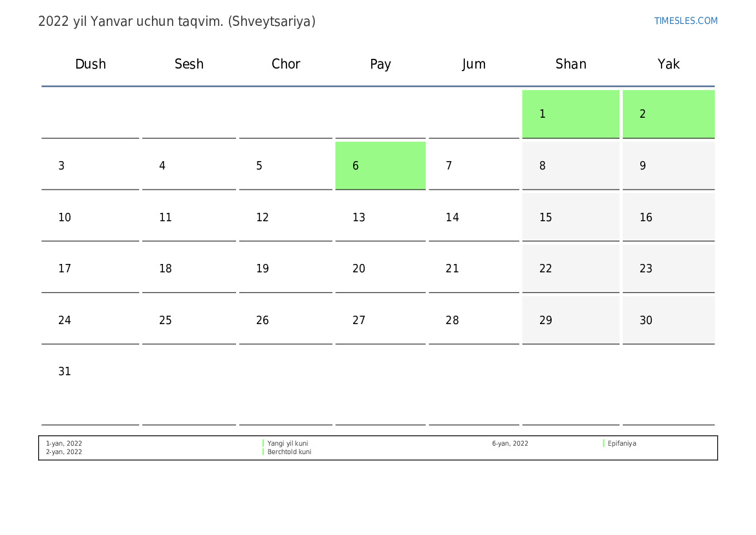Click the Yak weekday header
The width and height of the screenshot is (756, 535).
point(668,64)
